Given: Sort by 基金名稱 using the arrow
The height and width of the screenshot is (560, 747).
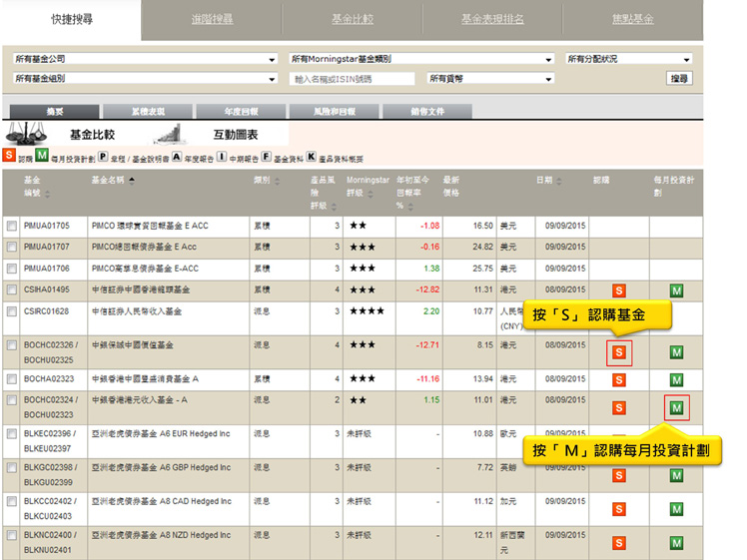Looking at the screenshot, I should 132,180.
